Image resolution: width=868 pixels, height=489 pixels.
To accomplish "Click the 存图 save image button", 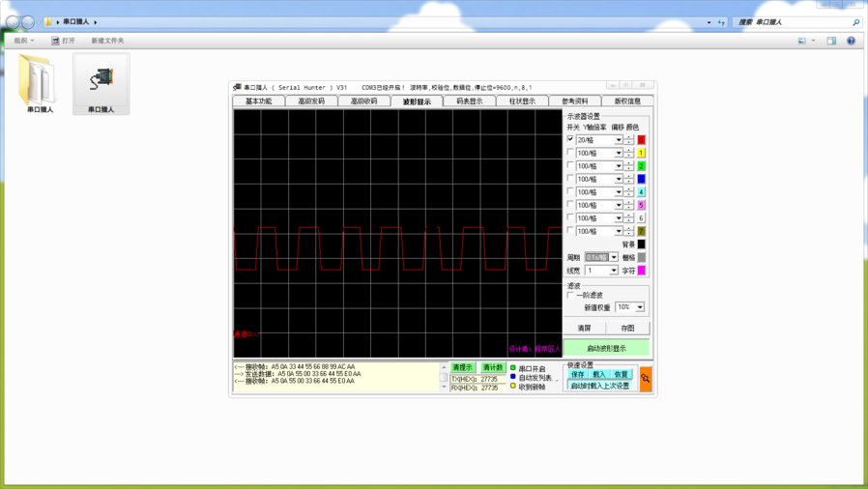I will pos(627,328).
